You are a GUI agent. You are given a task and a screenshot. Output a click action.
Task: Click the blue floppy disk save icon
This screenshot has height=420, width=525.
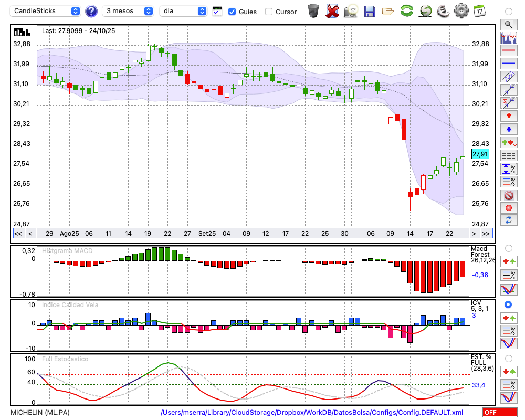[x=370, y=11]
